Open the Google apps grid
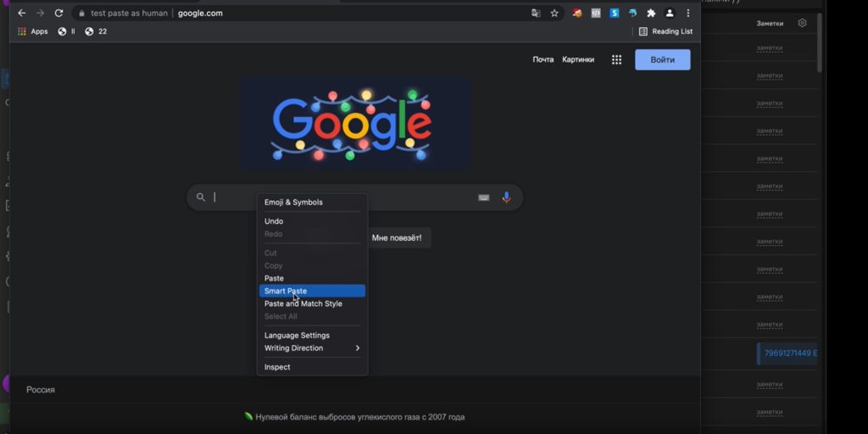Viewport: 868px width, 434px height. click(x=617, y=60)
